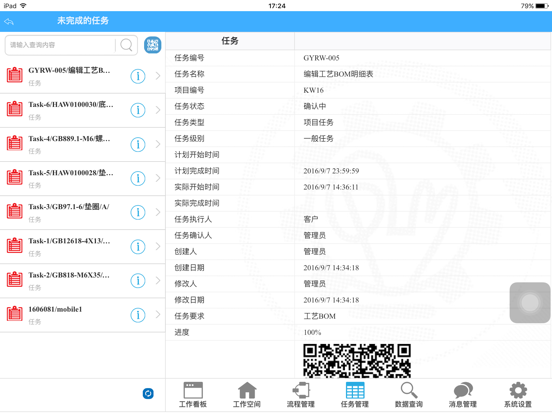Open 消息管理 tab
The image size is (552, 414).
pos(463,395)
